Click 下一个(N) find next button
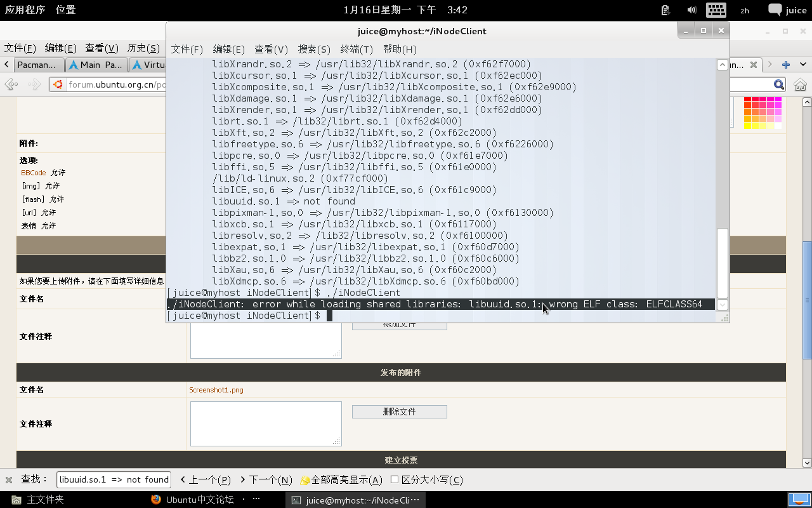Viewport: 812px width, 508px height. (x=266, y=479)
